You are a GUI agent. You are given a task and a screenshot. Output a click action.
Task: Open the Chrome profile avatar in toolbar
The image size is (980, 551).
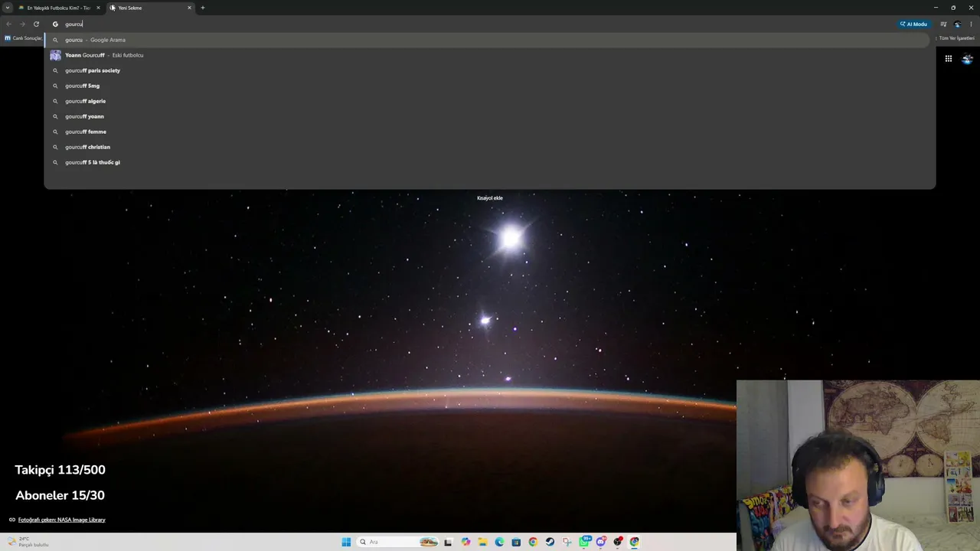pyautogui.click(x=957, y=24)
